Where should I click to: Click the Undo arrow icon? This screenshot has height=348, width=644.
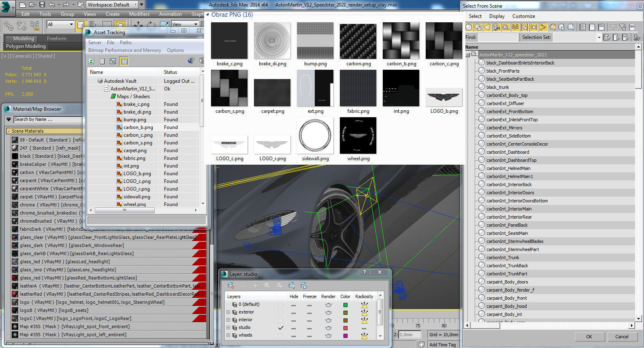pyautogui.click(x=52, y=5)
